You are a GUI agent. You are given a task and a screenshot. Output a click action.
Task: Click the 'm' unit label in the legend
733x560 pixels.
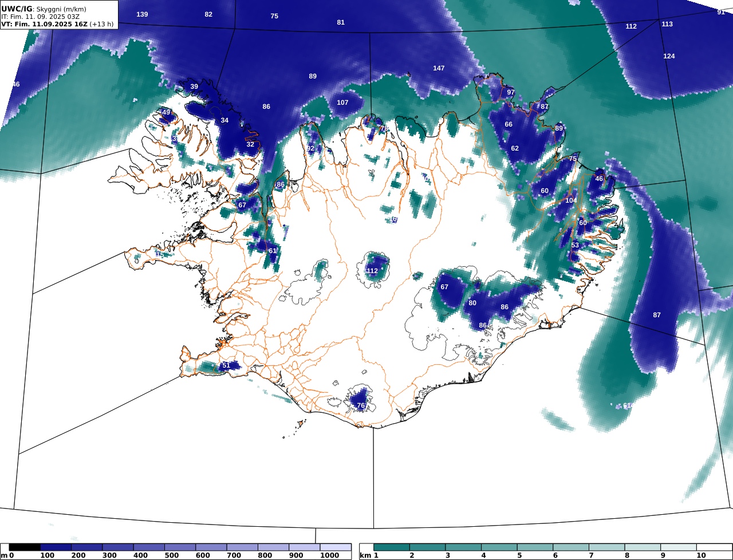pyautogui.click(x=4, y=555)
